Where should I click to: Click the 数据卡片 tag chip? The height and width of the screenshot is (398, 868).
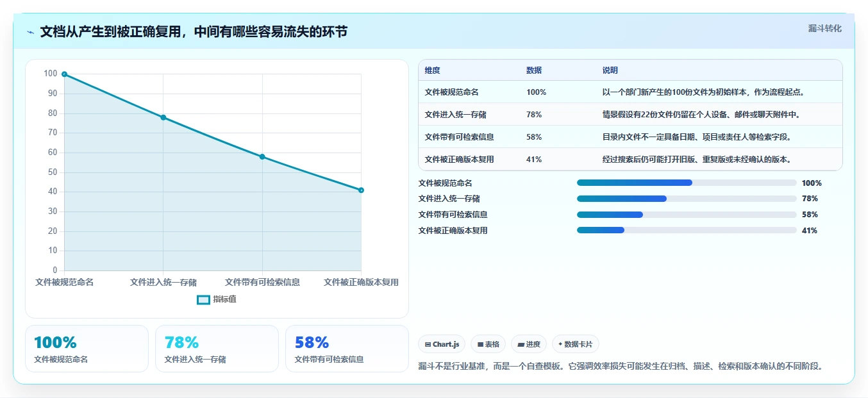click(x=575, y=344)
